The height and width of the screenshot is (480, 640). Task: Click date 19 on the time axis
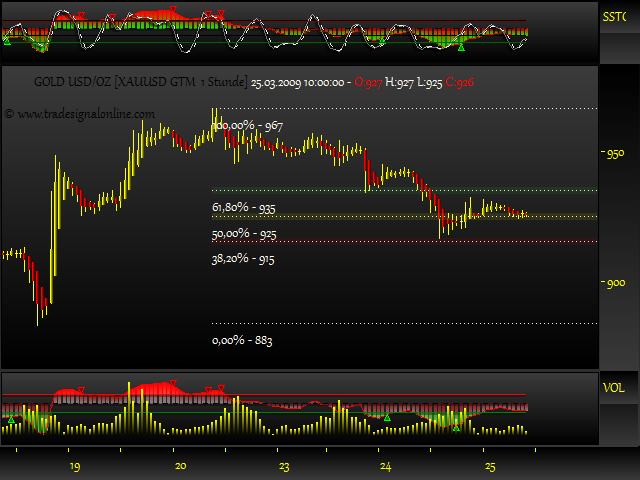click(x=75, y=466)
